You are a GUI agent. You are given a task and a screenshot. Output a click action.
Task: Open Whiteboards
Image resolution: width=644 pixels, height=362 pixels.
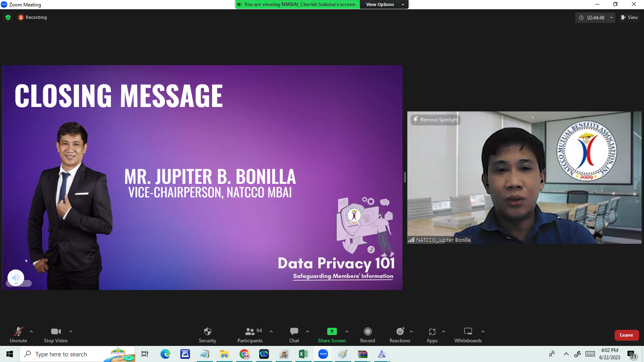click(468, 335)
